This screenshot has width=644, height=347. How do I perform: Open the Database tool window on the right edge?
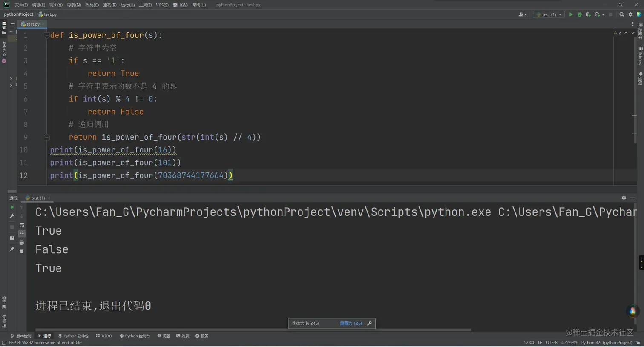point(640,31)
